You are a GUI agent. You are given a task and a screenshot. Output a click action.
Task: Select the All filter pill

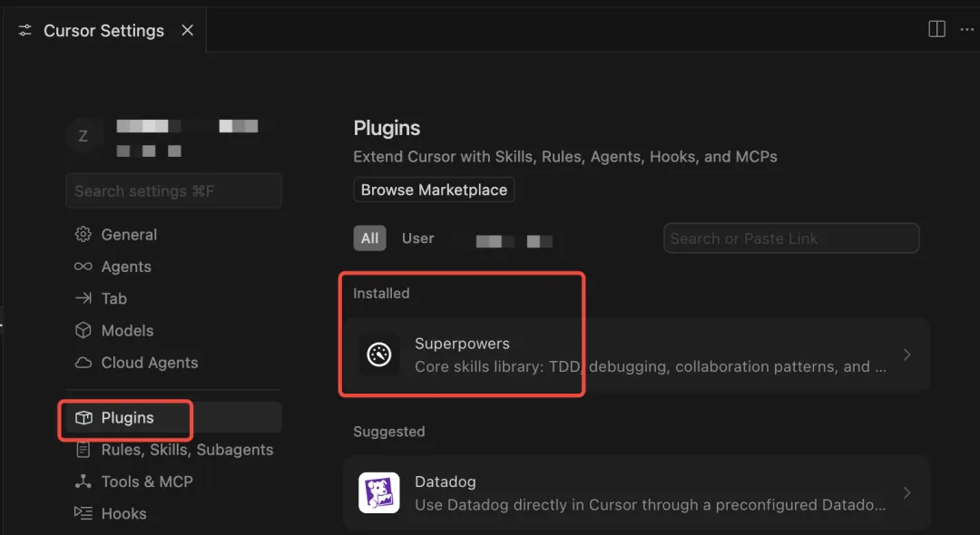click(x=369, y=238)
